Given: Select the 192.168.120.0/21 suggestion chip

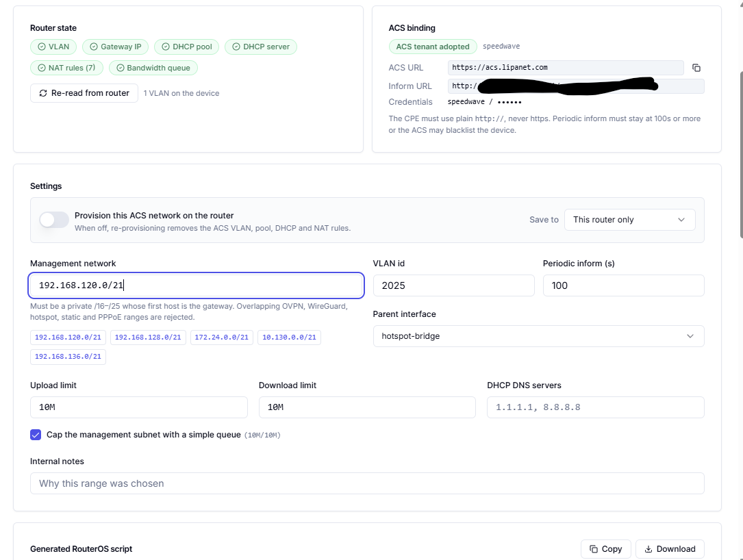Looking at the screenshot, I should 68,338.
